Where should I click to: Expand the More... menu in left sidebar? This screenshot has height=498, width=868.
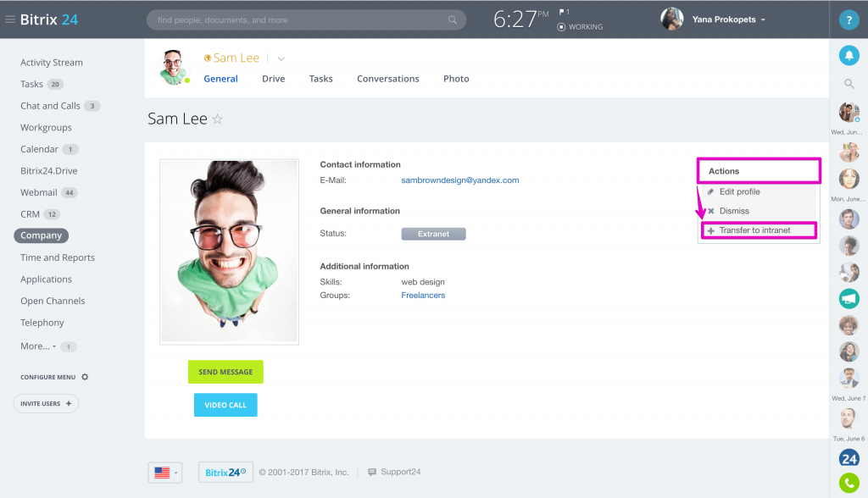(x=38, y=346)
